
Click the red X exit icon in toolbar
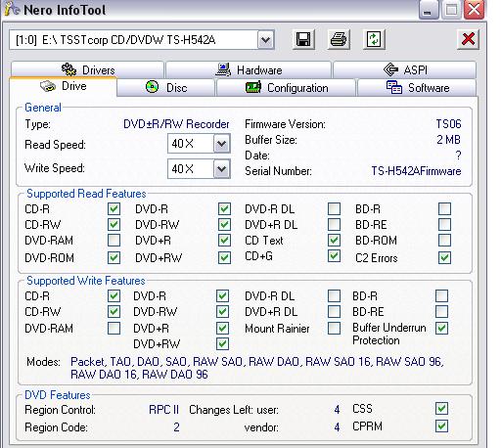pyautogui.click(x=469, y=40)
